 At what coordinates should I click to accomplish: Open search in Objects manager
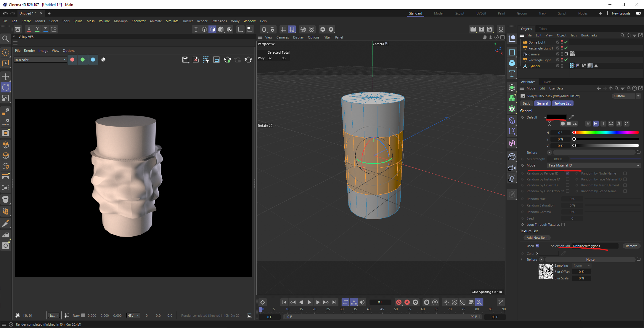[x=622, y=35]
